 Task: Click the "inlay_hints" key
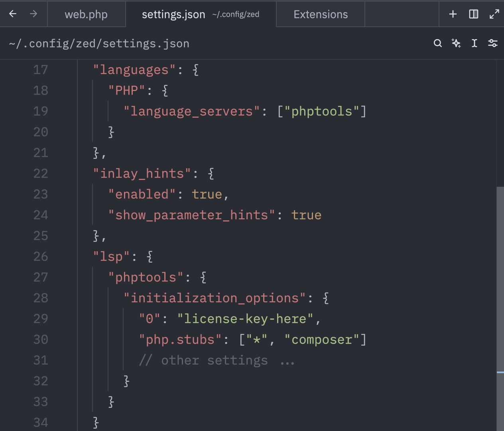[x=142, y=174]
